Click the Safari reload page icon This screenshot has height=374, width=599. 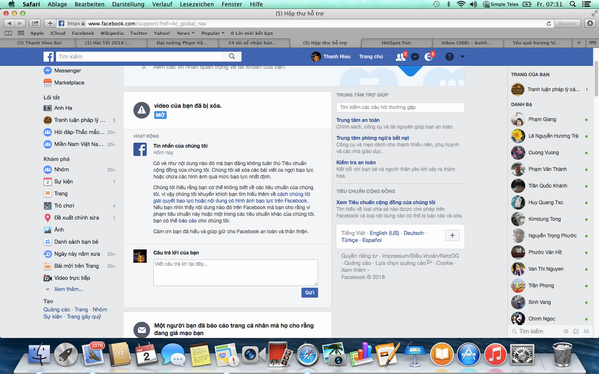(549, 23)
